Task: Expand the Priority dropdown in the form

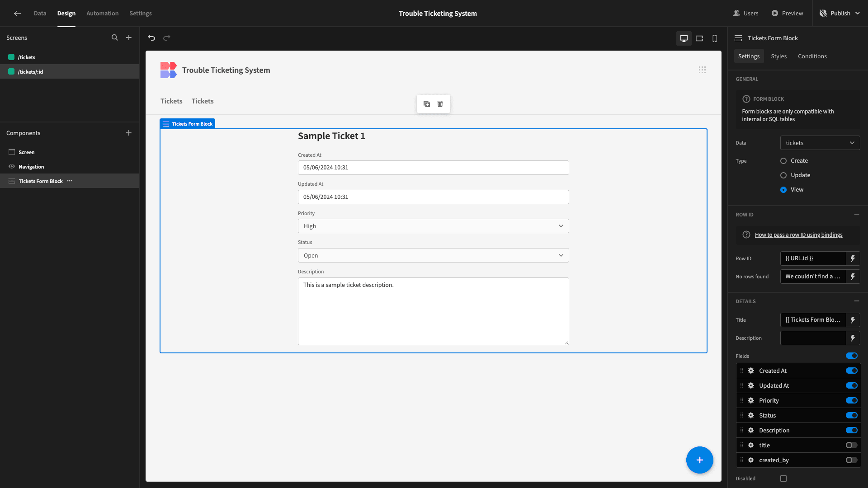Action: point(560,225)
